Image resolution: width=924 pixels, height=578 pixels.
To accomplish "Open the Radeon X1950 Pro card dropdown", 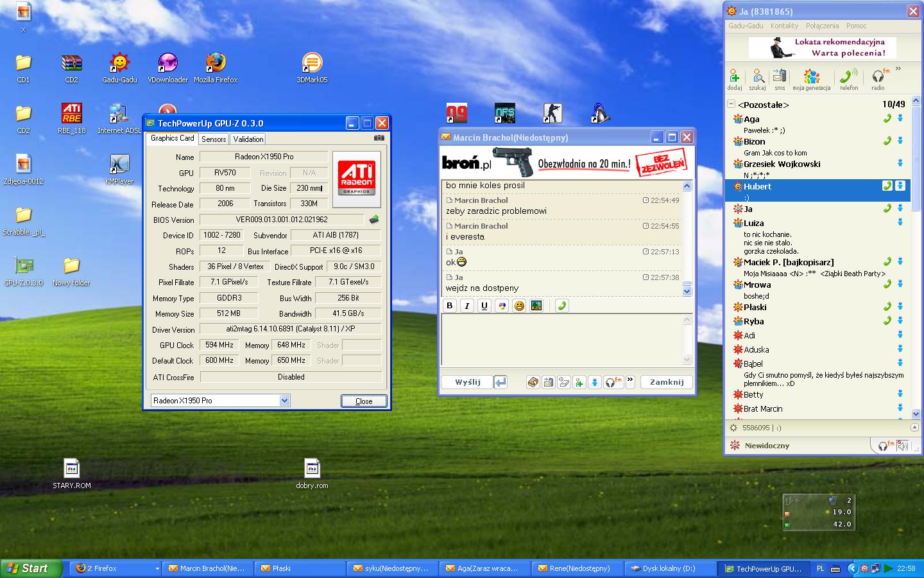I will pyautogui.click(x=284, y=401).
